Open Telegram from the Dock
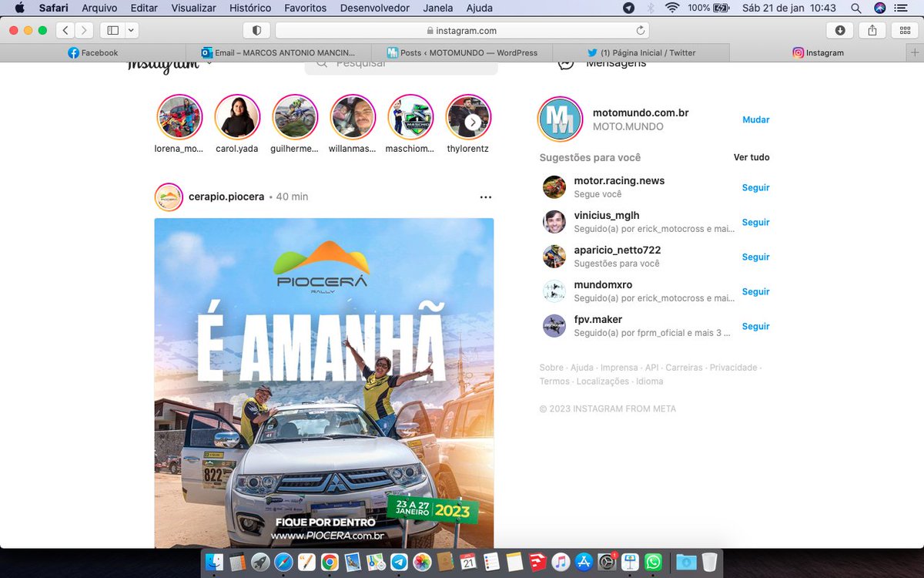The height and width of the screenshot is (578, 924). click(399, 562)
